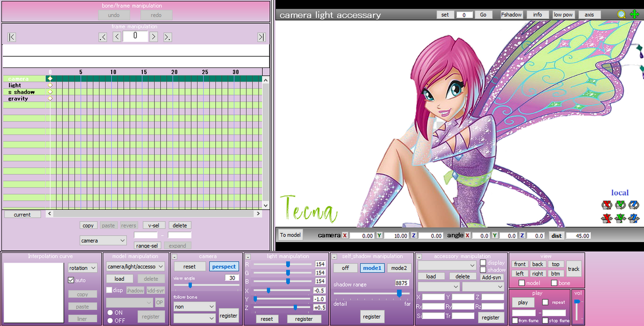Toggle the disp checkbox in model manipulation

[x=109, y=290]
